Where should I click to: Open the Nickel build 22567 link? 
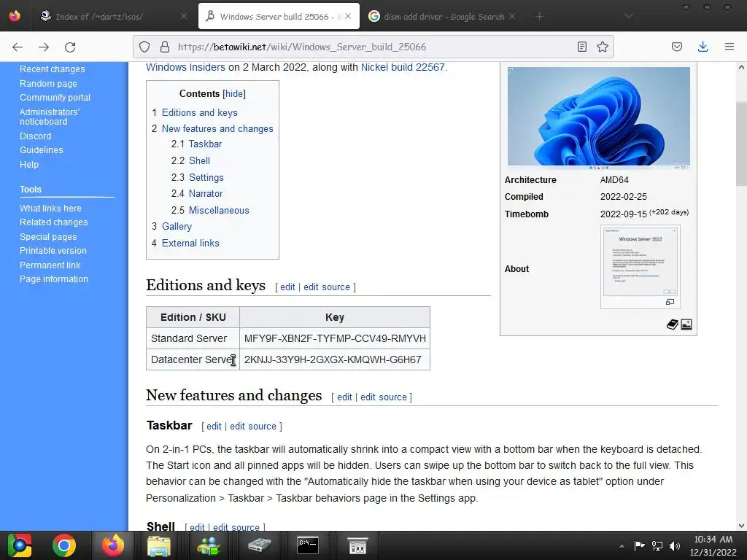pyautogui.click(x=403, y=67)
